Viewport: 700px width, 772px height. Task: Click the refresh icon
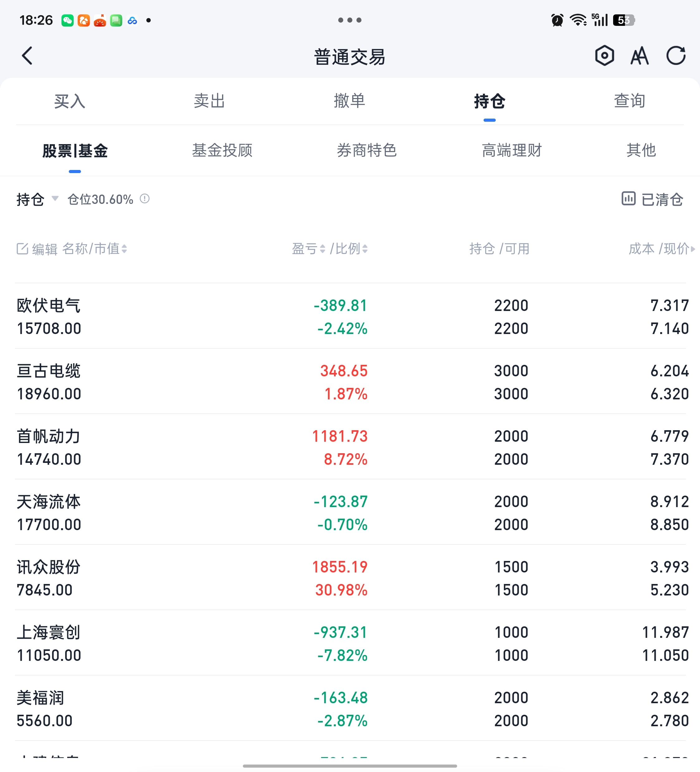(x=675, y=56)
